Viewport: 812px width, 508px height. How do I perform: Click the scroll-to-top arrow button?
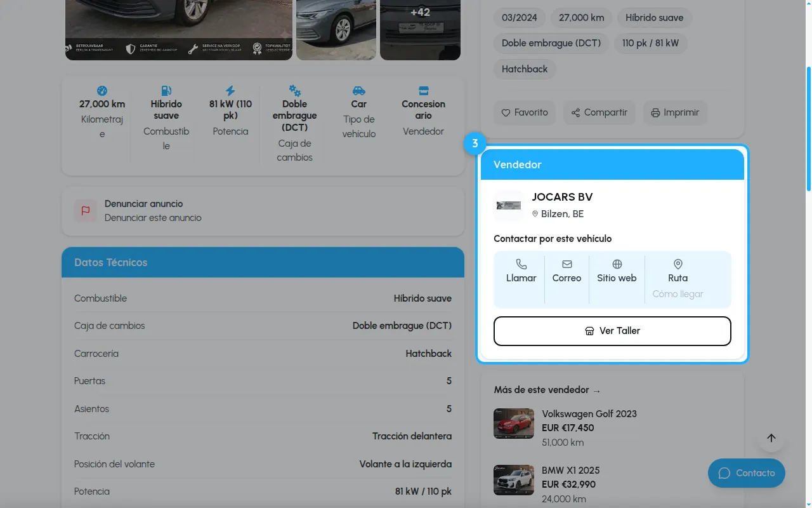coord(771,438)
